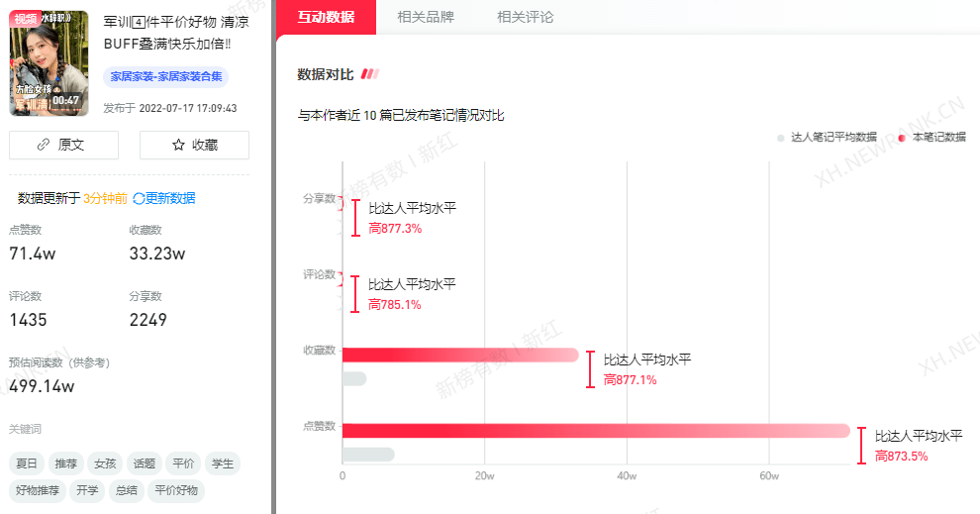Click the 数据对比 section heading
Screen dimensions: 980x514
pyautogui.click(x=326, y=74)
